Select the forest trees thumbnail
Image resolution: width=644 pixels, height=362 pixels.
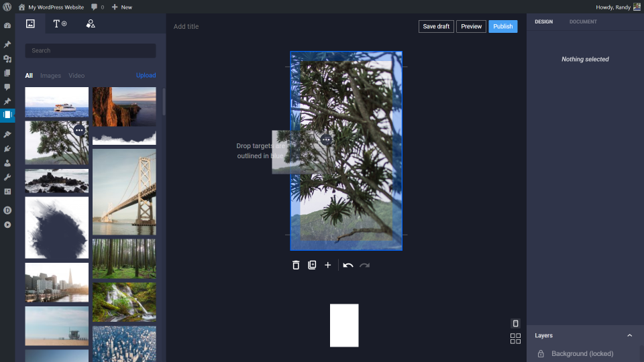pyautogui.click(x=124, y=259)
